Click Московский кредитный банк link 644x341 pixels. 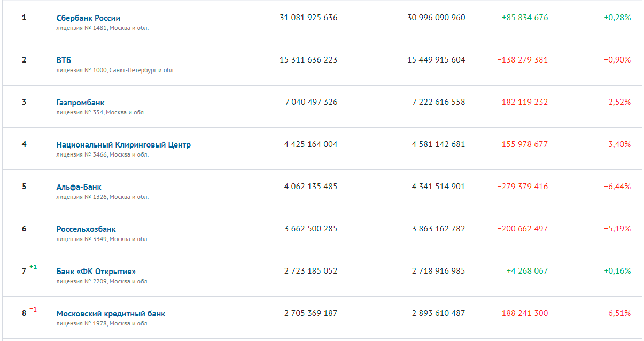point(111,314)
